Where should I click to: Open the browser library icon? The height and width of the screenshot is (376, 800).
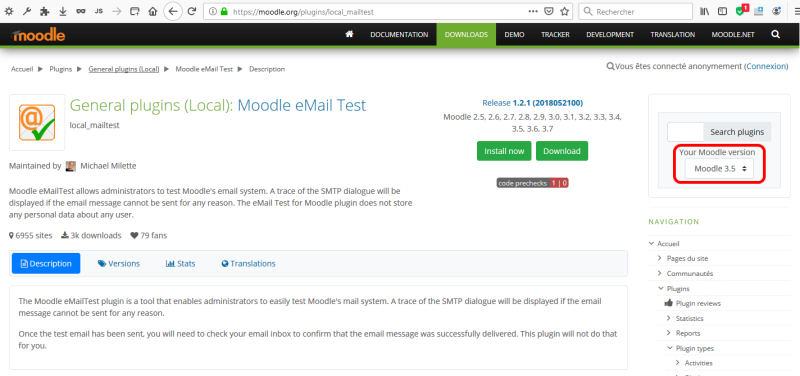click(705, 11)
